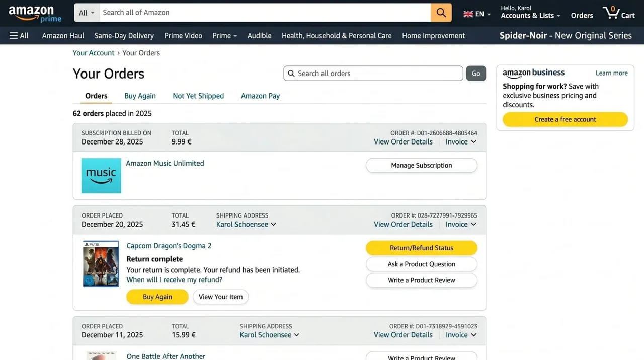The width and height of the screenshot is (644, 360).
Task: Open One Battle After Another product link
Action: (x=166, y=356)
